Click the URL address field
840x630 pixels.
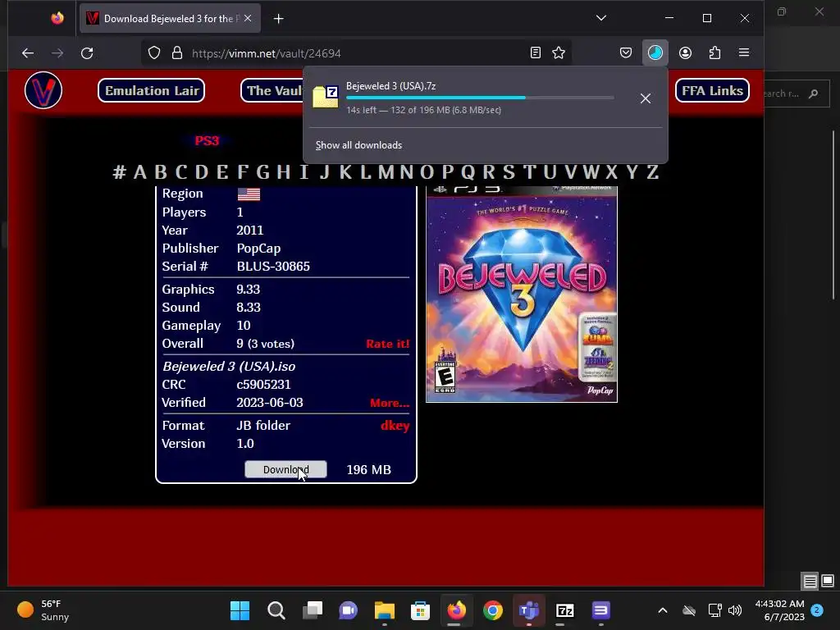point(356,53)
